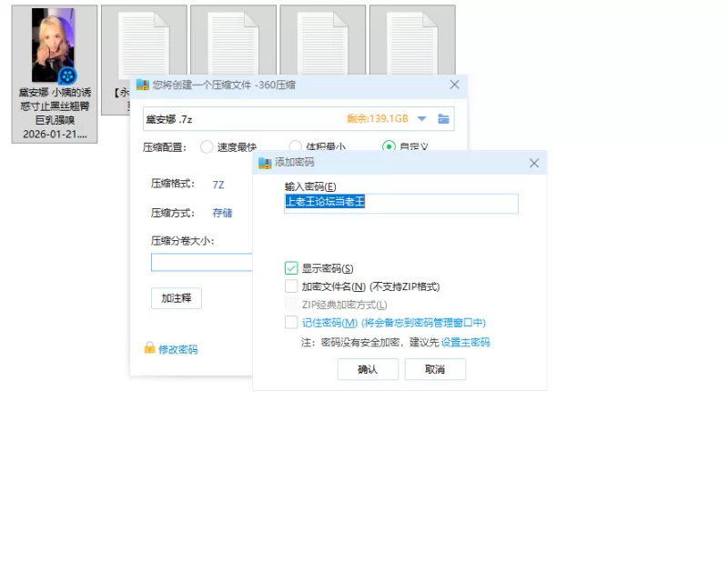Close the 添加密码 dialog
728x582 pixels.
click(534, 164)
